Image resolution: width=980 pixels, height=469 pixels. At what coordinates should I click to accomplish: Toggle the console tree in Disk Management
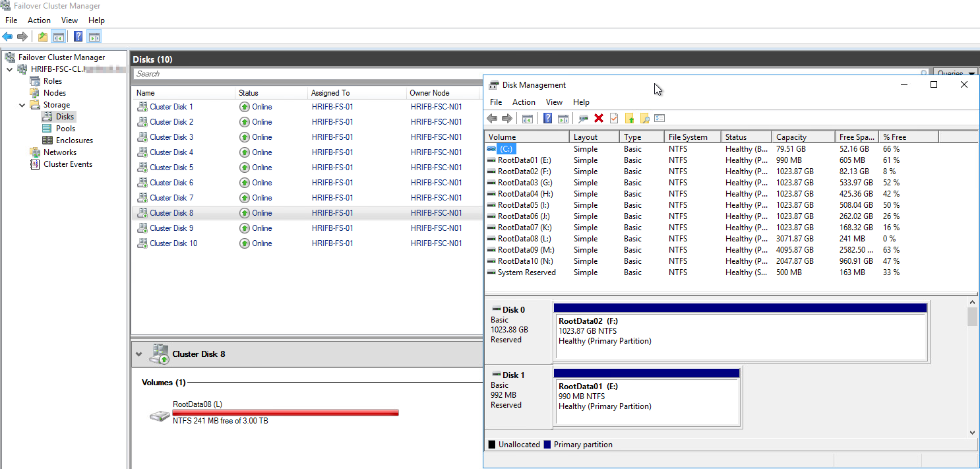528,118
